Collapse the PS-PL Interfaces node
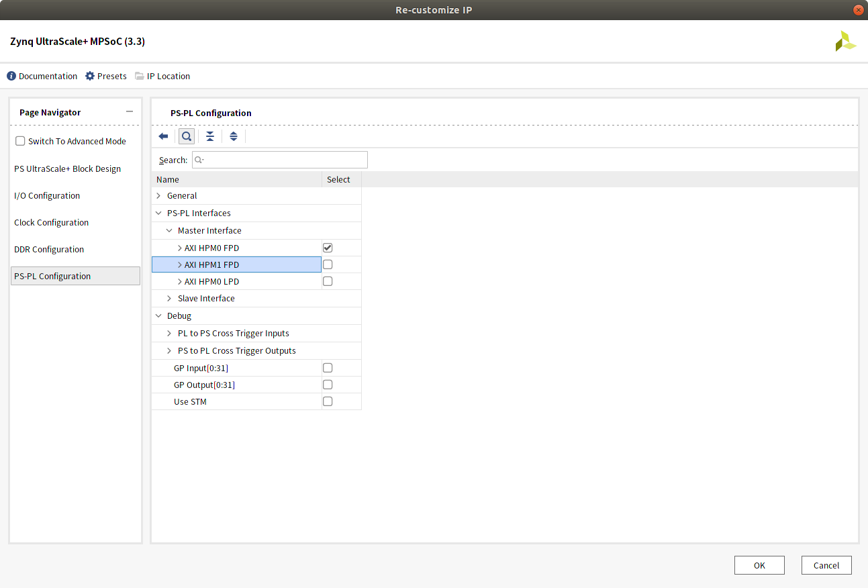 tap(158, 213)
